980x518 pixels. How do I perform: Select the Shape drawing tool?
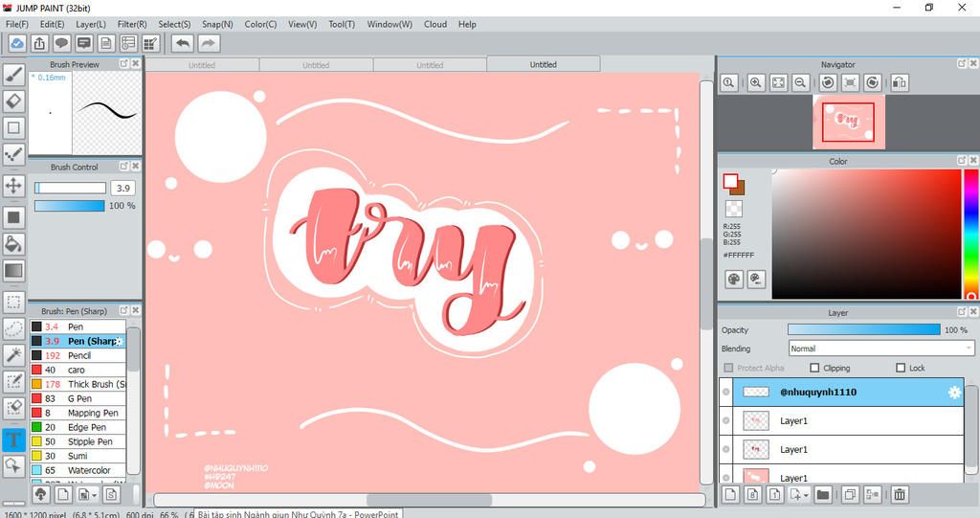point(13,127)
